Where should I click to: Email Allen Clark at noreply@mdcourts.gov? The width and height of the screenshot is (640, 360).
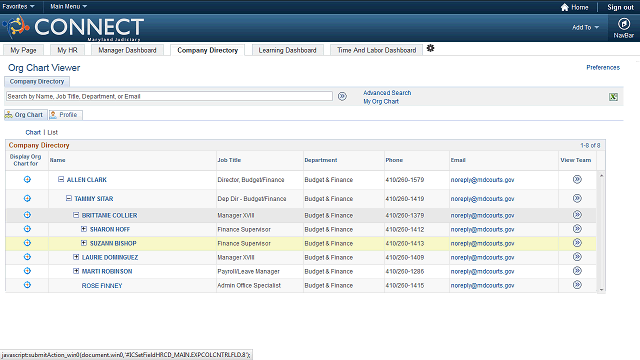pos(482,180)
